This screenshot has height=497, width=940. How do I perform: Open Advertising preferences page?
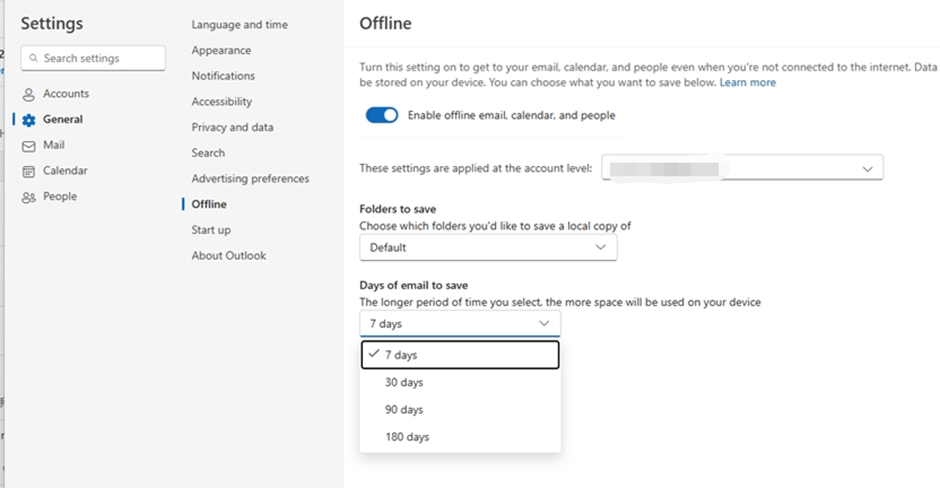tap(251, 179)
